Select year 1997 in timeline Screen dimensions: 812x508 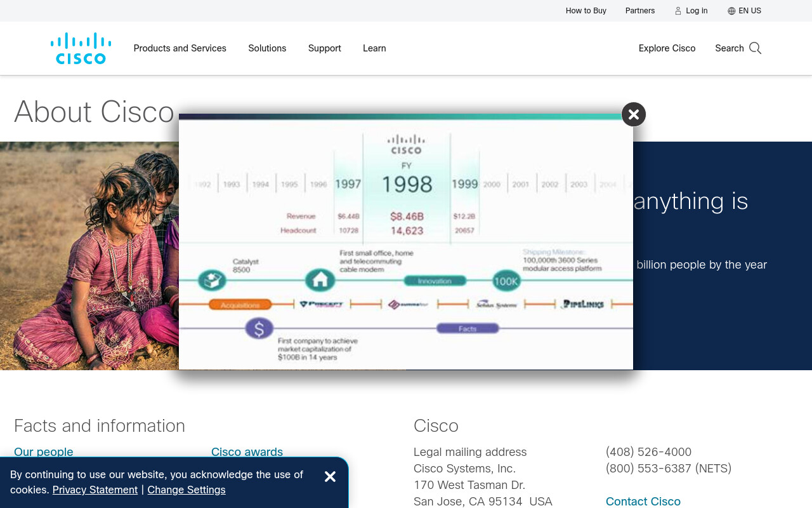point(348,184)
